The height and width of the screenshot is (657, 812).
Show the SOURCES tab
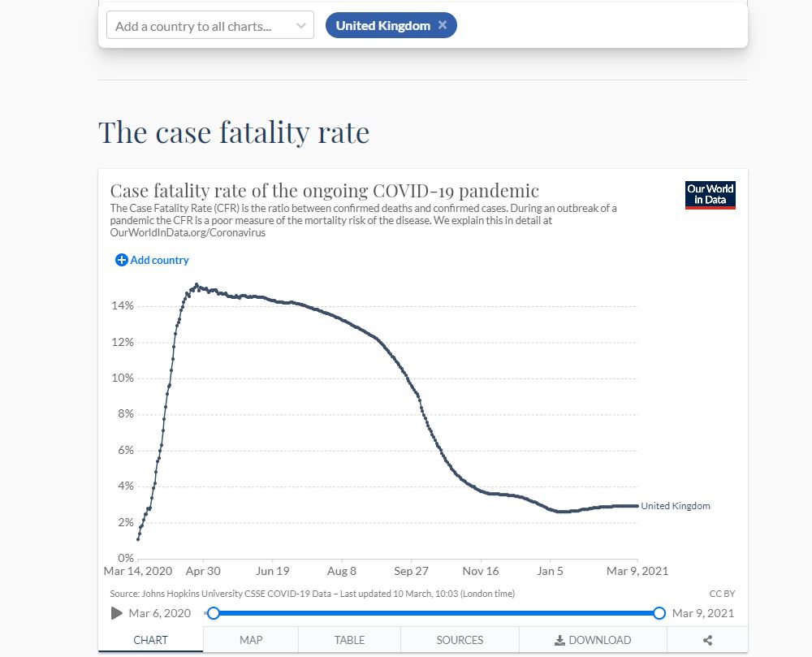coord(460,640)
